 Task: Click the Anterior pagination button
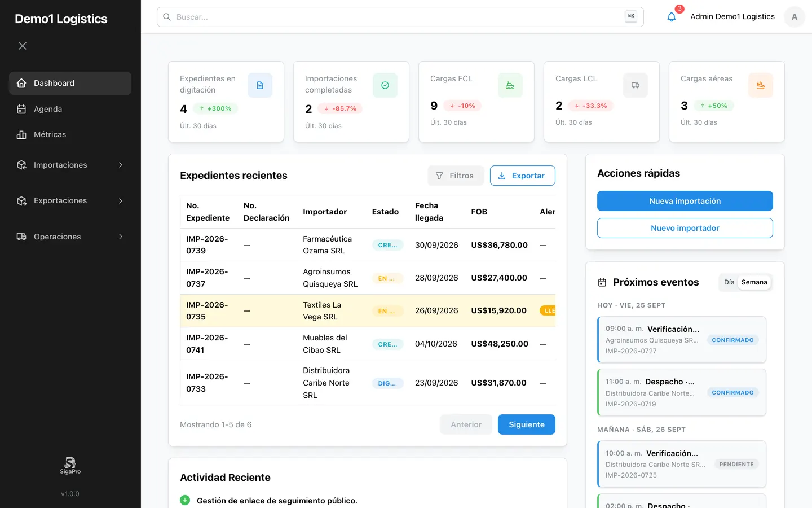pos(466,424)
